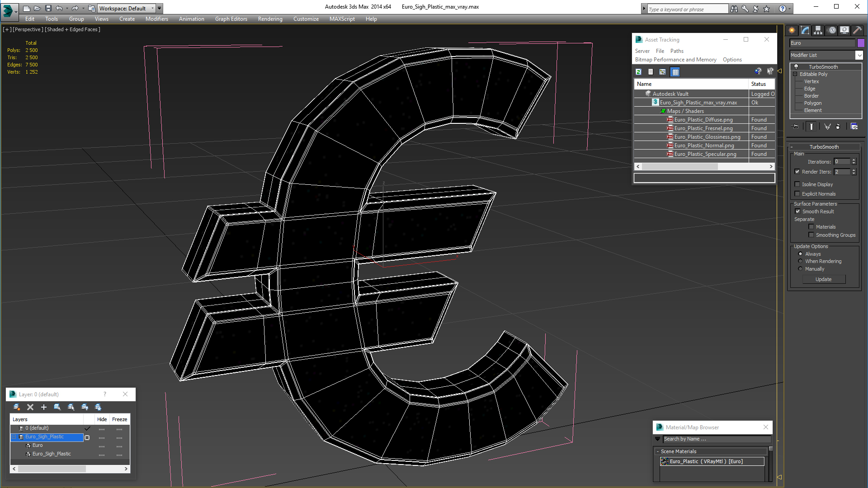Toggle the Render Iters checkbox
This screenshot has width=868, height=488.
tap(797, 172)
